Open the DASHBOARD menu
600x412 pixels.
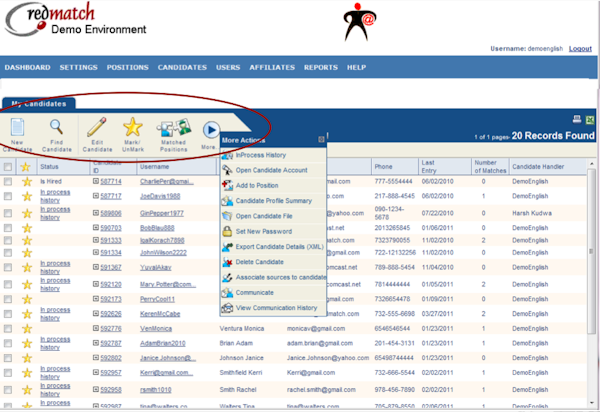click(x=28, y=67)
